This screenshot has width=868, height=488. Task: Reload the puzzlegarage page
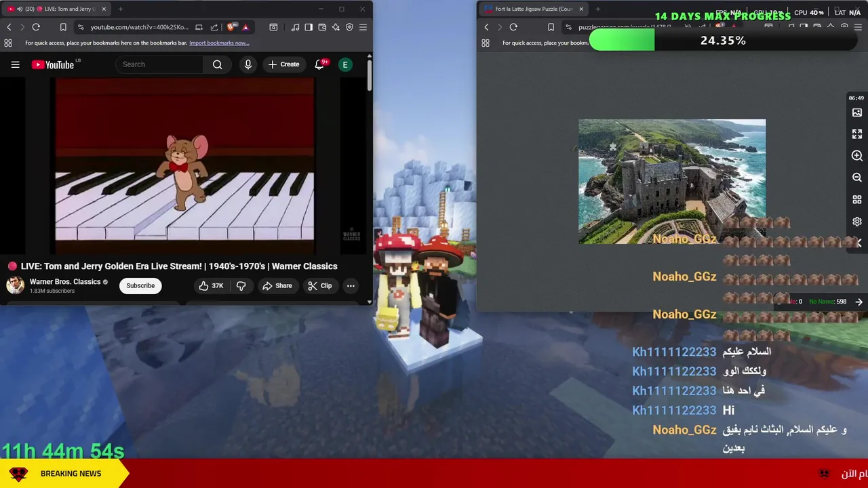(513, 27)
